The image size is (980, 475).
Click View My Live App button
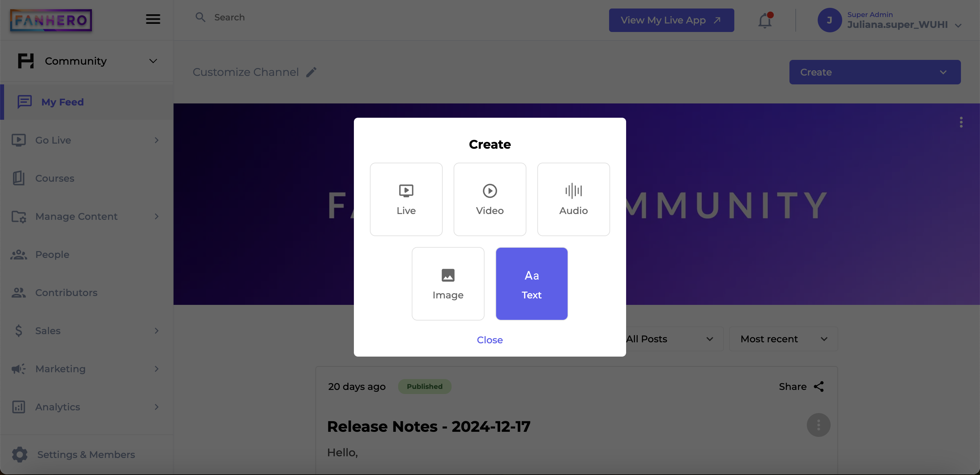tap(671, 20)
